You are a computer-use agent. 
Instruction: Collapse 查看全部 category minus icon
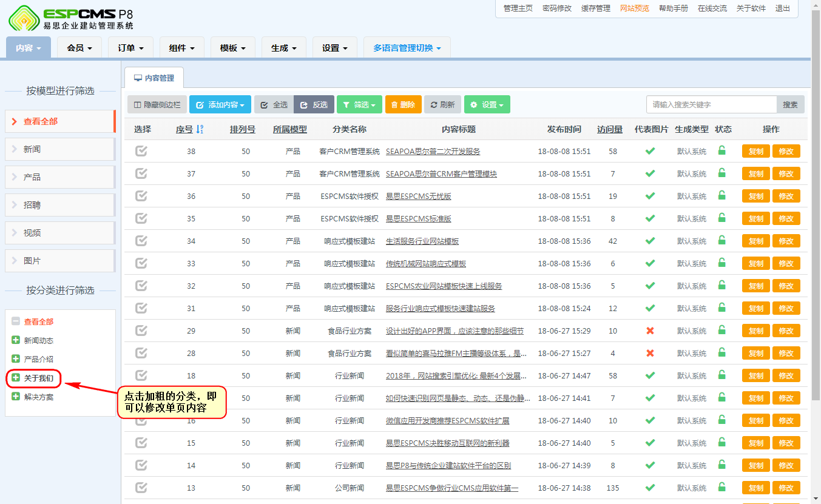click(x=16, y=321)
